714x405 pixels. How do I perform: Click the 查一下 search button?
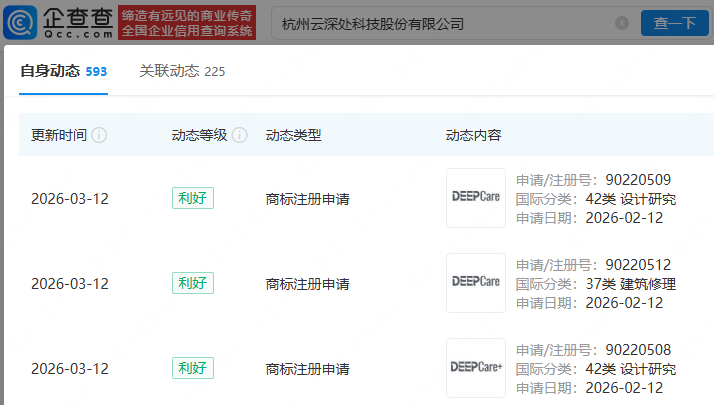coord(675,23)
